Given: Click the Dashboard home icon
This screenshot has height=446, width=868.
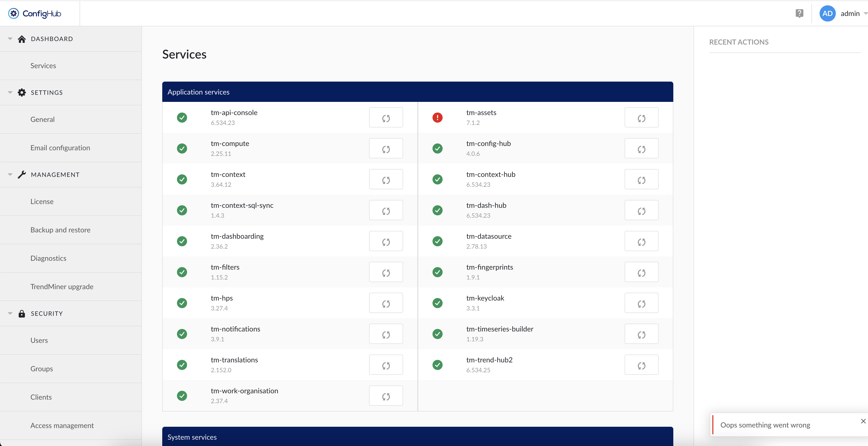Looking at the screenshot, I should pos(22,39).
